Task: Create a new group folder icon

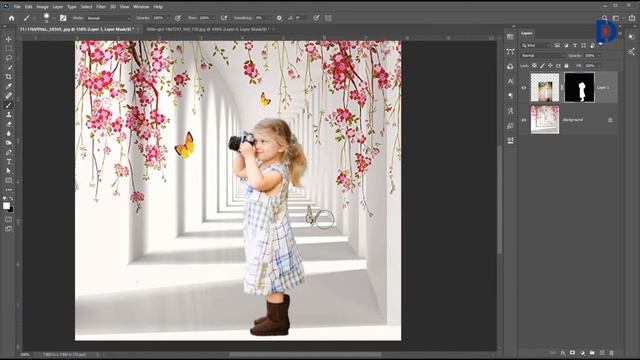Action: [x=592, y=353]
